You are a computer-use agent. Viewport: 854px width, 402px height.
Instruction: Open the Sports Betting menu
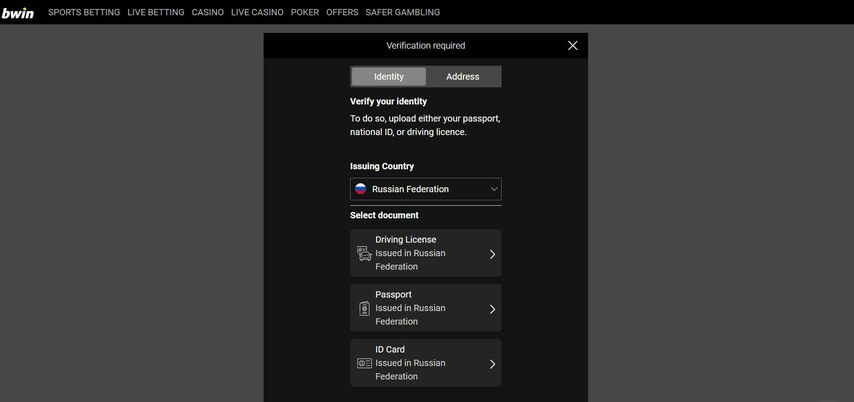84,12
